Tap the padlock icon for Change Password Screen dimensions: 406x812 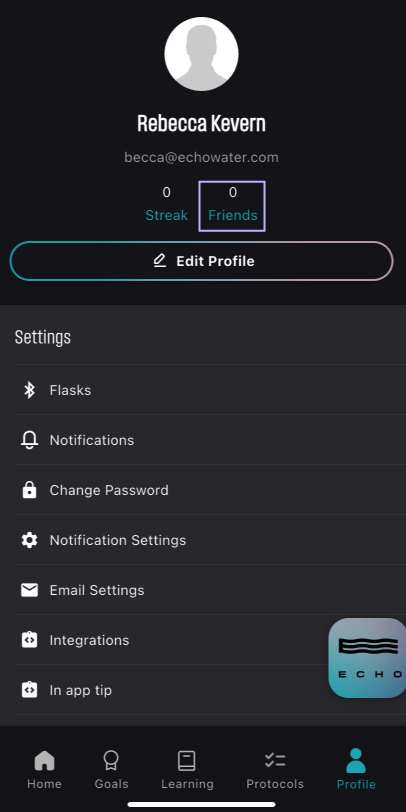[x=30, y=490]
